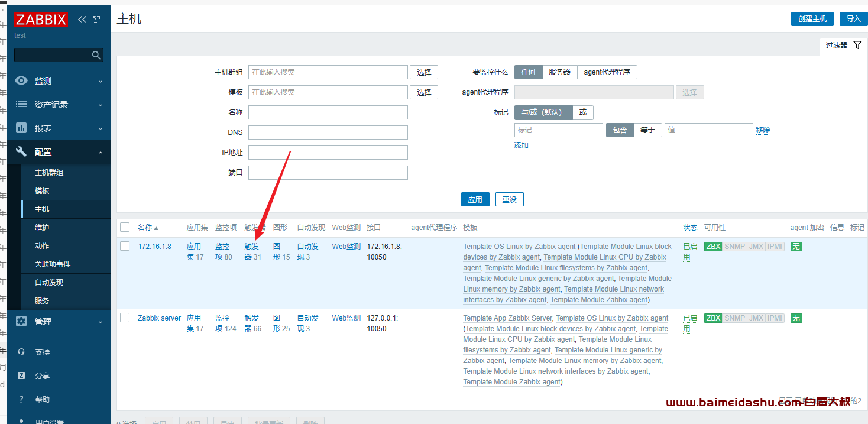This screenshot has width=868, height=424.
Task: Focus the sidebar search box
Action: click(x=59, y=55)
